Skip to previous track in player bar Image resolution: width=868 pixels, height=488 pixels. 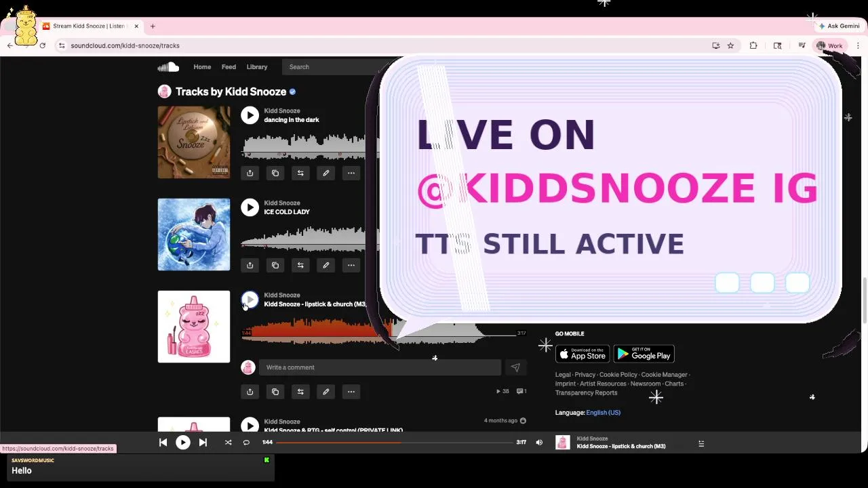point(163,443)
